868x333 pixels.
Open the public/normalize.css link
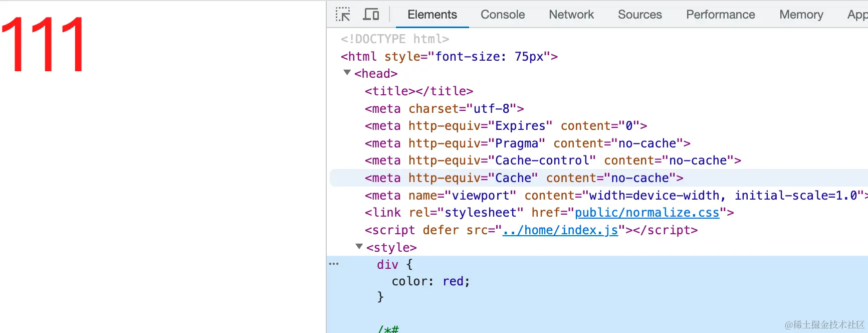(646, 213)
